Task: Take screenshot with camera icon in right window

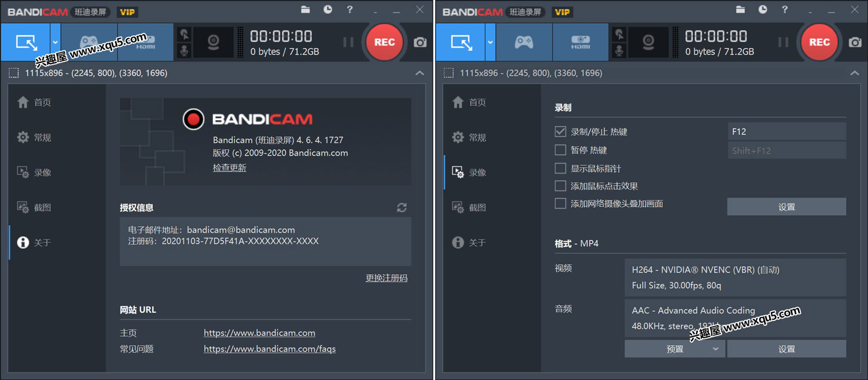Action: click(x=855, y=42)
